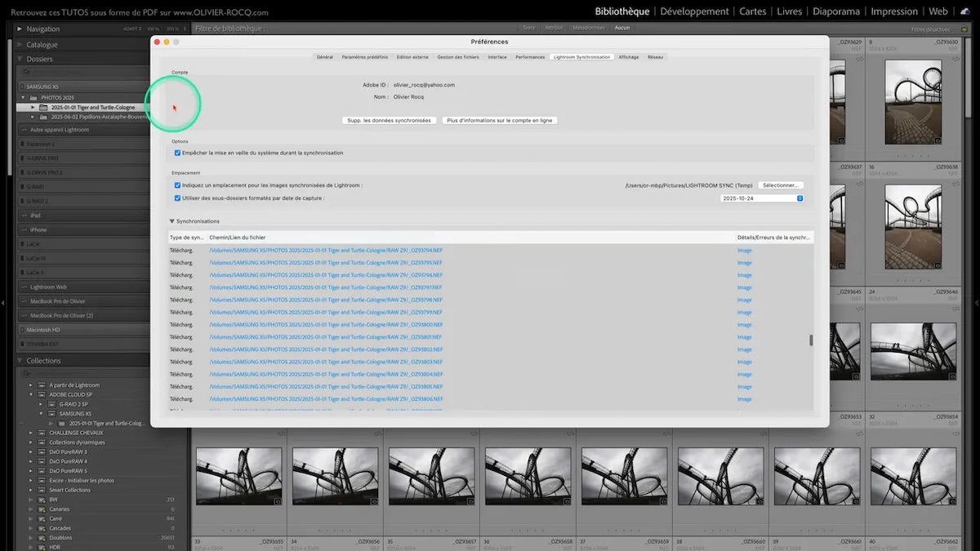Click the DxO PureRAW 4 collection set icon
The image size is (980, 551).
(x=42, y=461)
